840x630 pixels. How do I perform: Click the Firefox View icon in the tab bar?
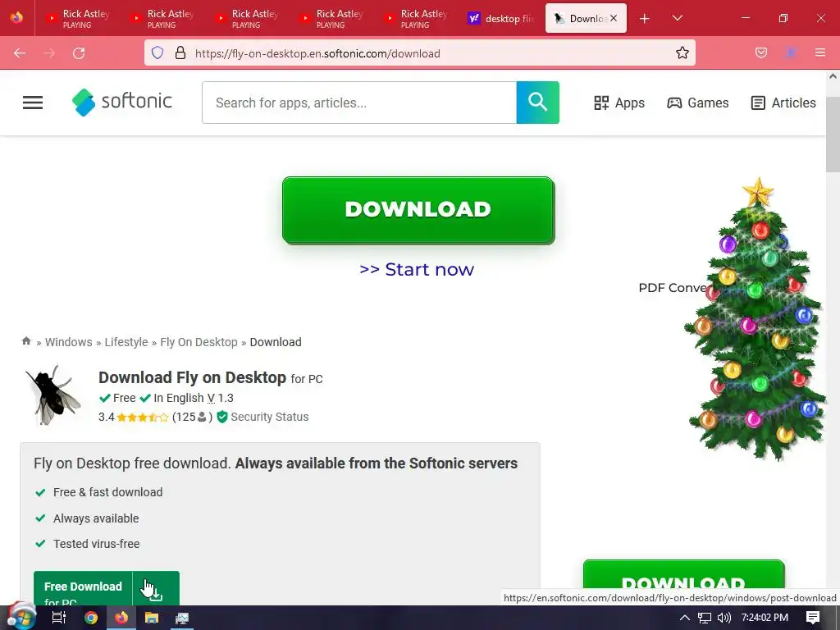[16, 18]
